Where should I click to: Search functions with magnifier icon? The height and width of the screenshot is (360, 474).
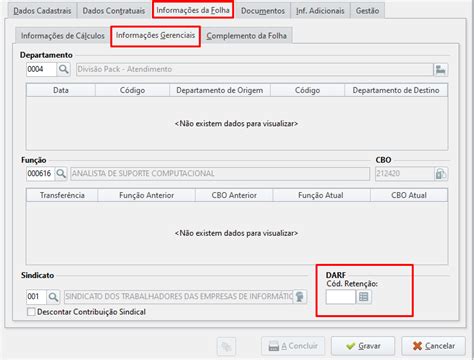pyautogui.click(x=61, y=174)
